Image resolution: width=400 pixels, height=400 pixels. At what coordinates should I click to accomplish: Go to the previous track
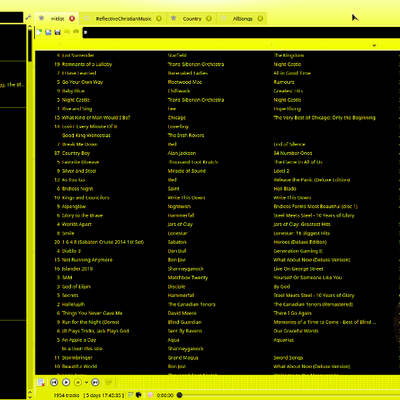54,382
